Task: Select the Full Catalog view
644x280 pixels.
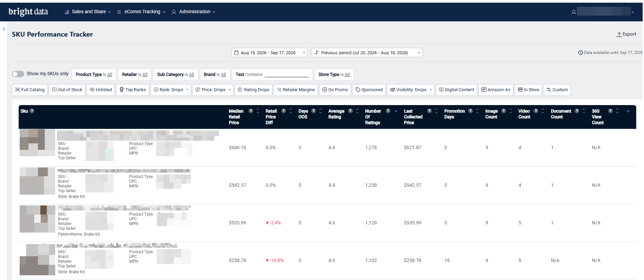Action: [x=30, y=90]
